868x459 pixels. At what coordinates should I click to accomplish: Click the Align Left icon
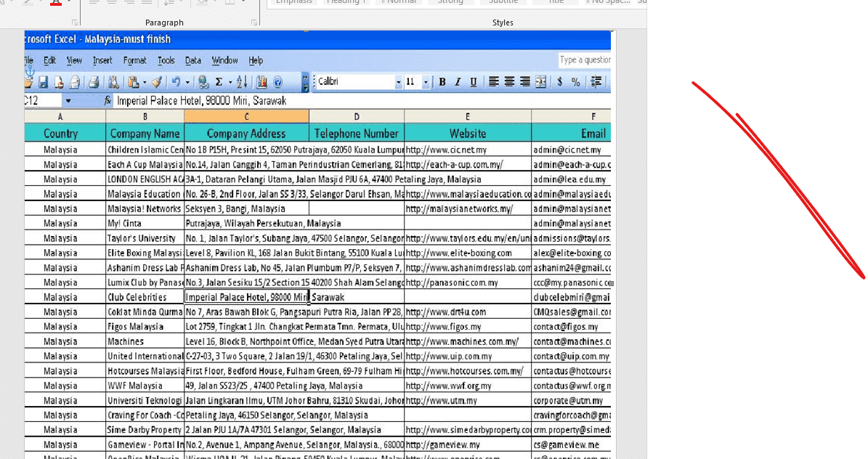(493, 82)
